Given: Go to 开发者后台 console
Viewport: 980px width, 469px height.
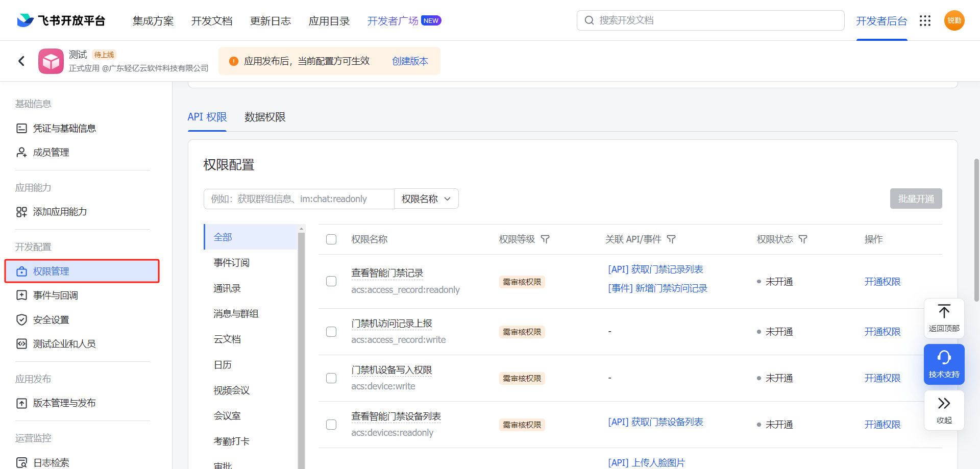Looking at the screenshot, I should pos(881,21).
